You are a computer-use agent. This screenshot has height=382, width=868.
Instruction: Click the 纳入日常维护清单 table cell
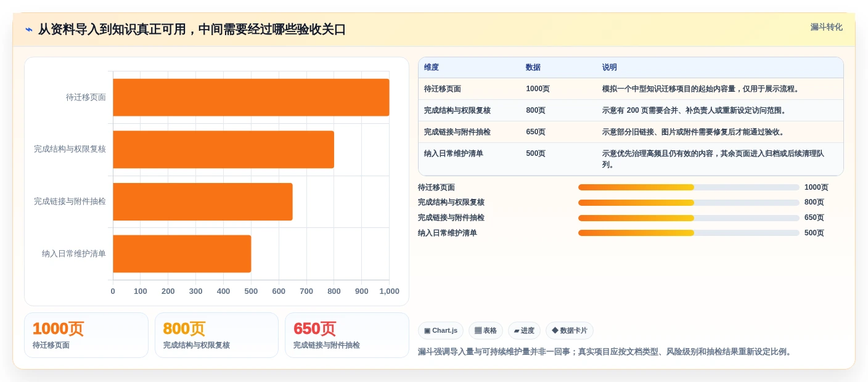[454, 153]
